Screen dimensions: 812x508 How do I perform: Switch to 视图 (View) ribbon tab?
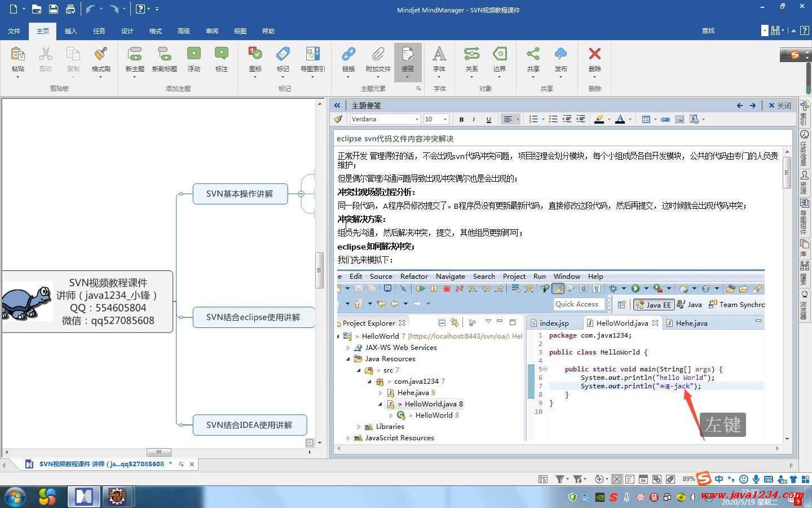(240, 31)
